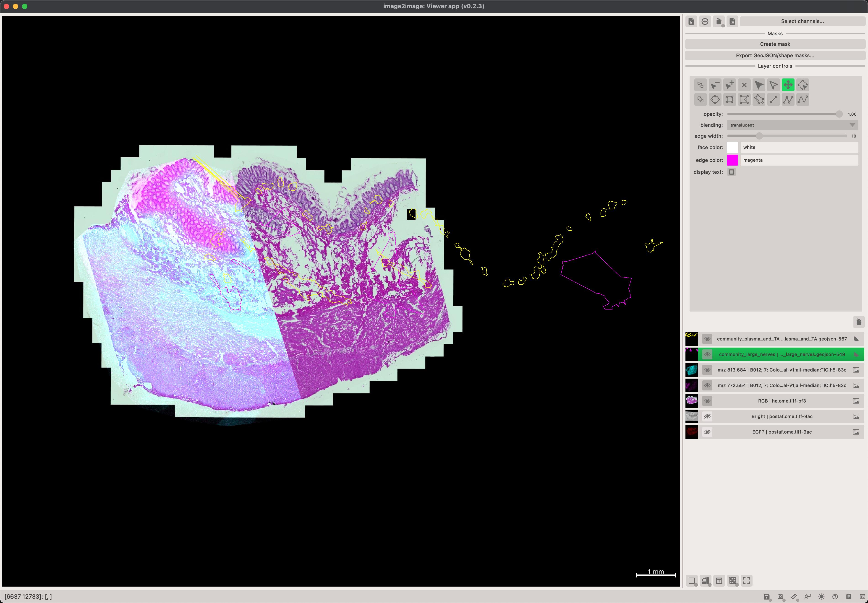Image resolution: width=868 pixels, height=603 pixels.
Task: Select the community_plasma_and_TA layer
Action: click(x=782, y=339)
